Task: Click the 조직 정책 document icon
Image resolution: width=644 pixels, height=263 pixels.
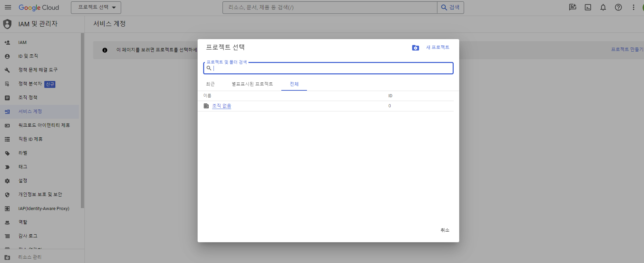Action: 7,98
